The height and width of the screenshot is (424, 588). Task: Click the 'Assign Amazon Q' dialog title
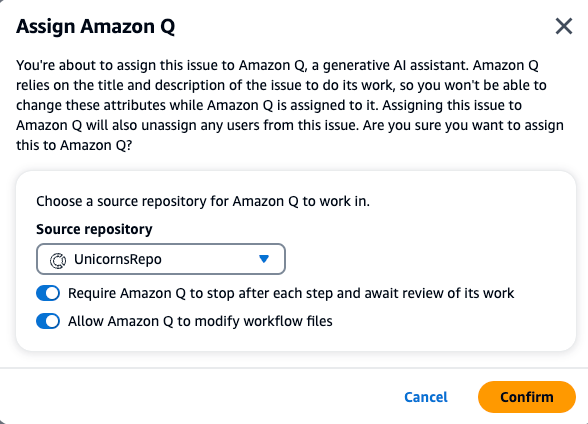coord(96,27)
